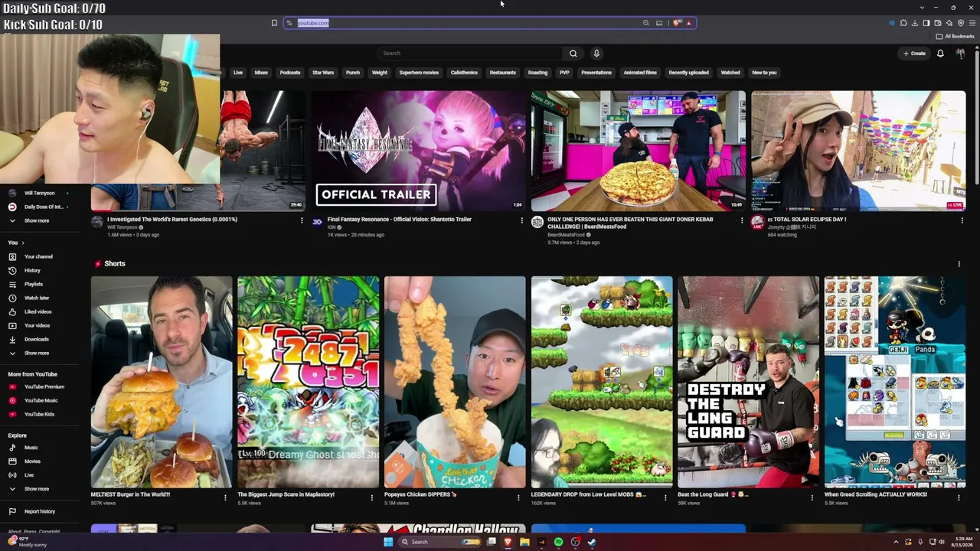The width and height of the screenshot is (980, 551).
Task: Open the Brave Shields lion icon
Action: point(677,23)
